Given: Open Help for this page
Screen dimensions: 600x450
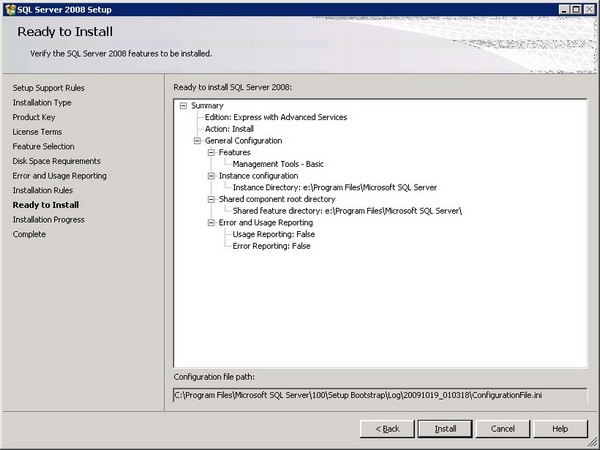Looking at the screenshot, I should [560, 429].
